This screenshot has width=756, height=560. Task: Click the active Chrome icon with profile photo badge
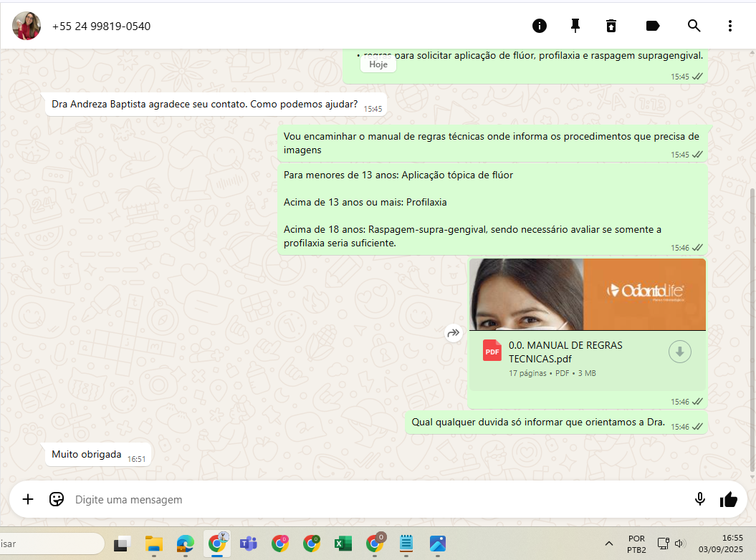tap(217, 543)
